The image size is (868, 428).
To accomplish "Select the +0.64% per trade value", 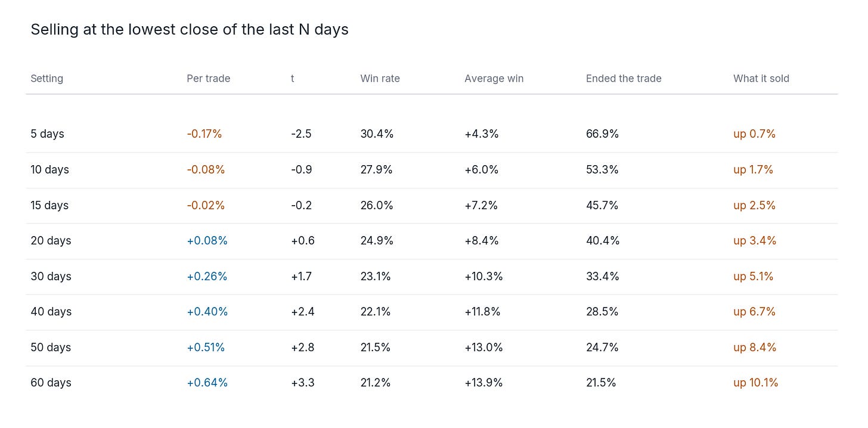I will point(207,383).
